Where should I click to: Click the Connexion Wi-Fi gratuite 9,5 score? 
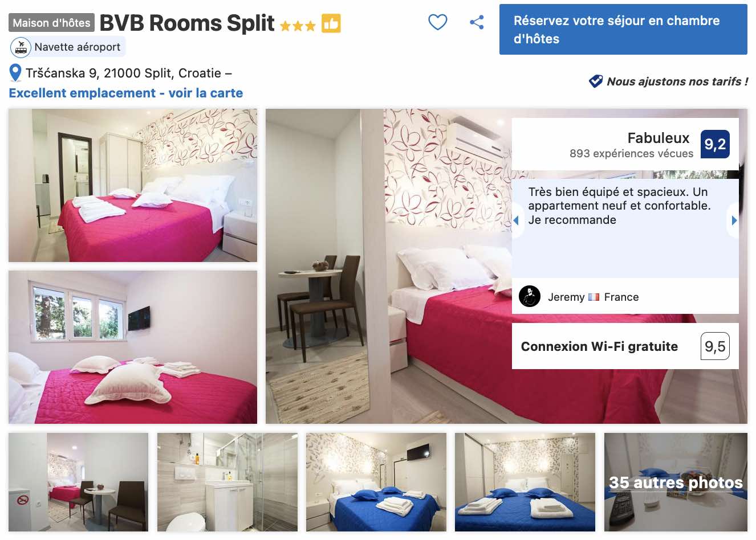coord(715,346)
